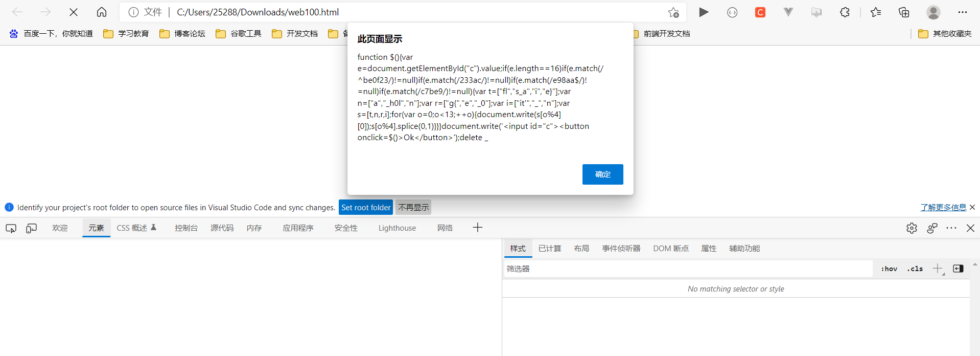Open the 开发文档 bookmark folder

(x=294, y=34)
